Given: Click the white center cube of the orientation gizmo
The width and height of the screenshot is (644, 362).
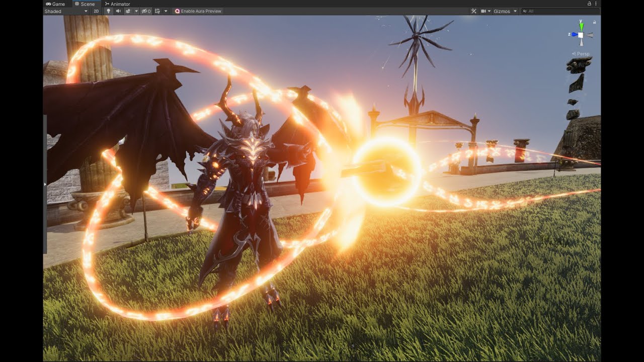Looking at the screenshot, I should click(x=581, y=35).
